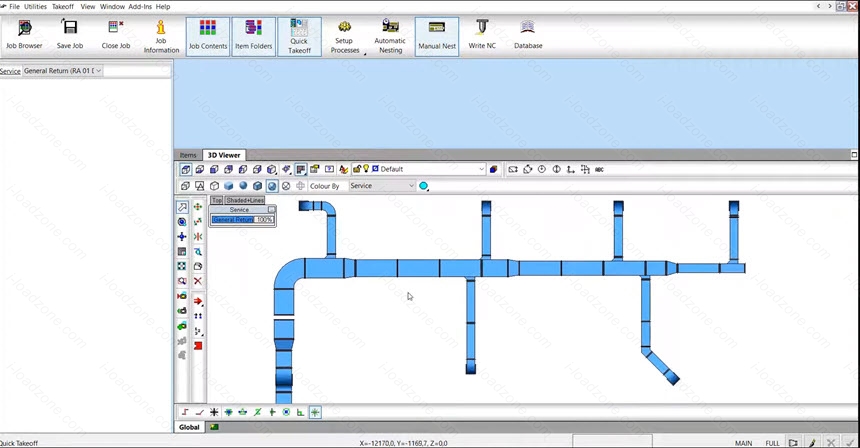Click the red camera icon
This screenshot has width=860, height=448.
(182, 296)
